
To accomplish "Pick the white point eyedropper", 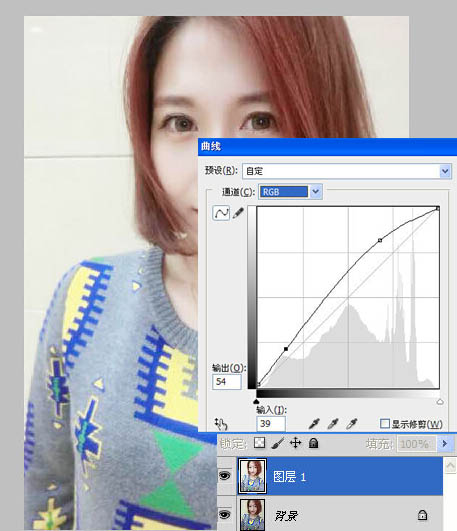I will [x=352, y=423].
